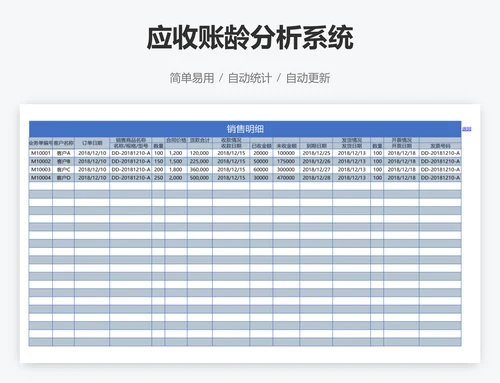Viewport: 500px width, 383px height.
Task: Pick the total amount cell 360,000
Action: coord(200,169)
